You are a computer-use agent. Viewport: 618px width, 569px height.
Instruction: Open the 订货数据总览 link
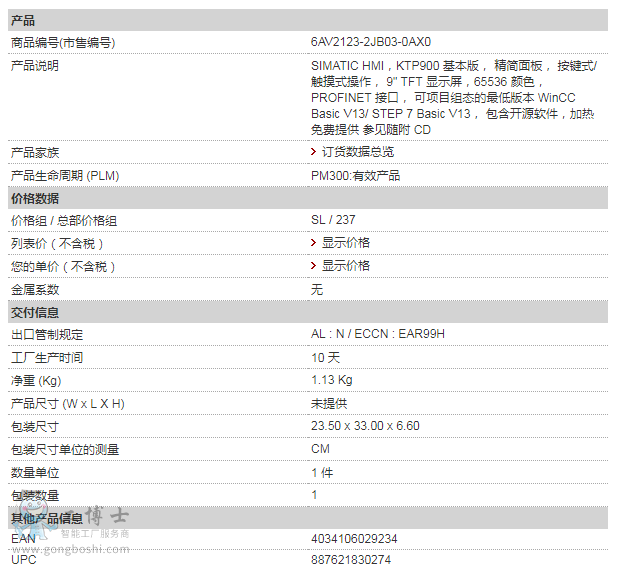coord(358,152)
